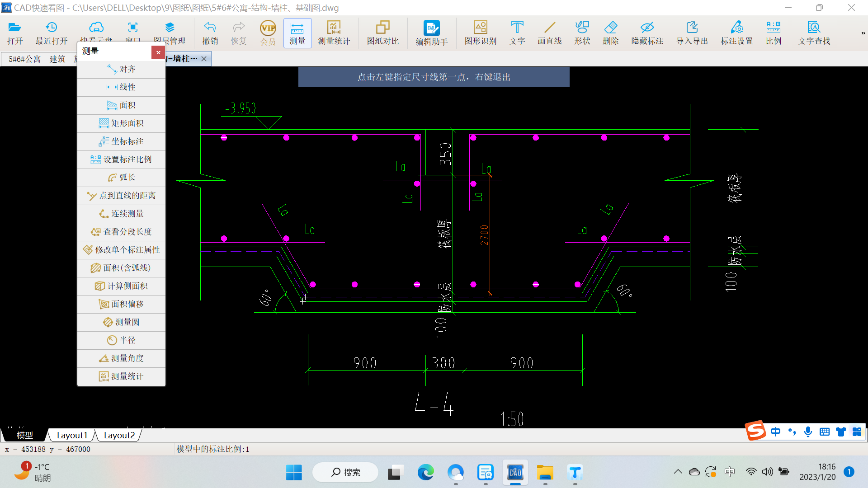
Task: Click the Sogou microphone voice input icon
Action: [x=808, y=432]
